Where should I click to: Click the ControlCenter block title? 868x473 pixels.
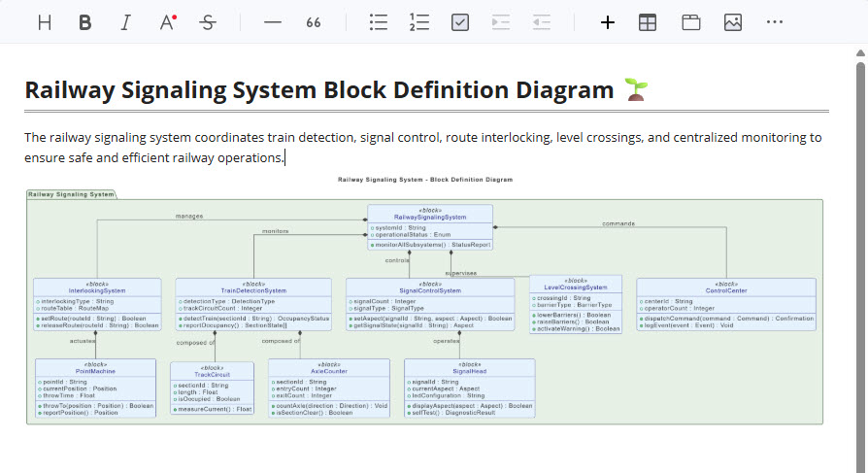[x=726, y=290]
